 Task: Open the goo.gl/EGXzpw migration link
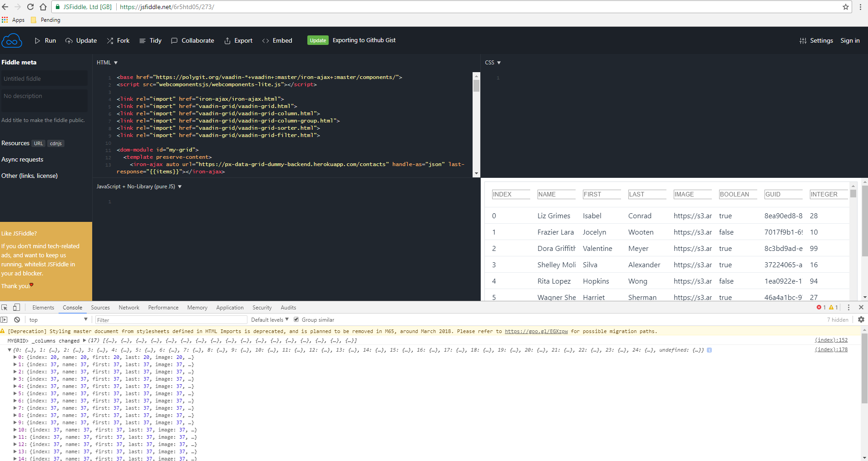pos(536,331)
